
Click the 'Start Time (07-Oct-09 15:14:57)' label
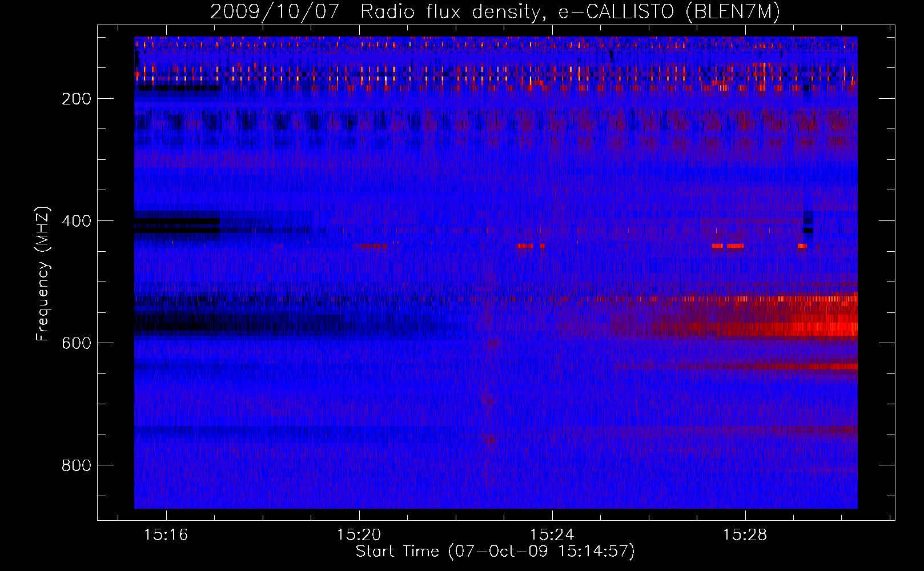(495, 552)
